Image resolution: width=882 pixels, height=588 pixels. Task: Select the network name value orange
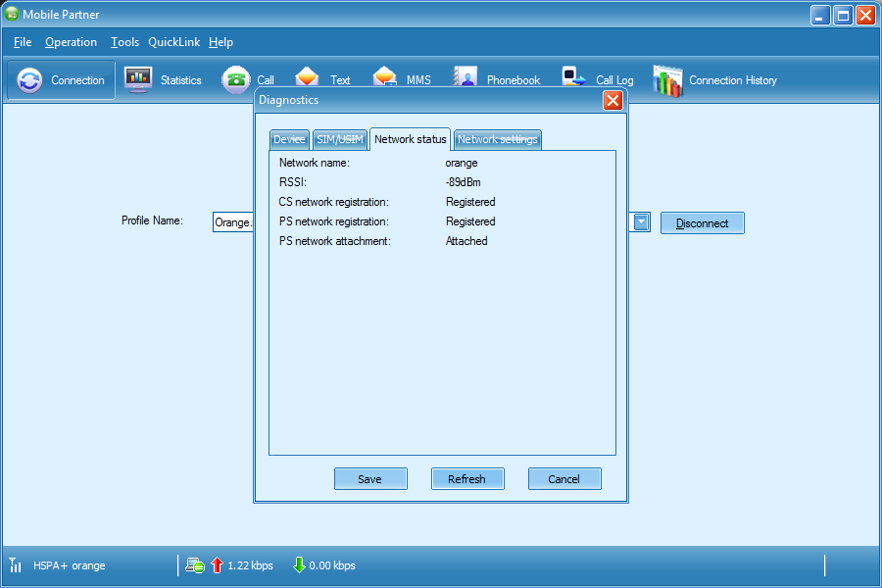[x=462, y=164]
